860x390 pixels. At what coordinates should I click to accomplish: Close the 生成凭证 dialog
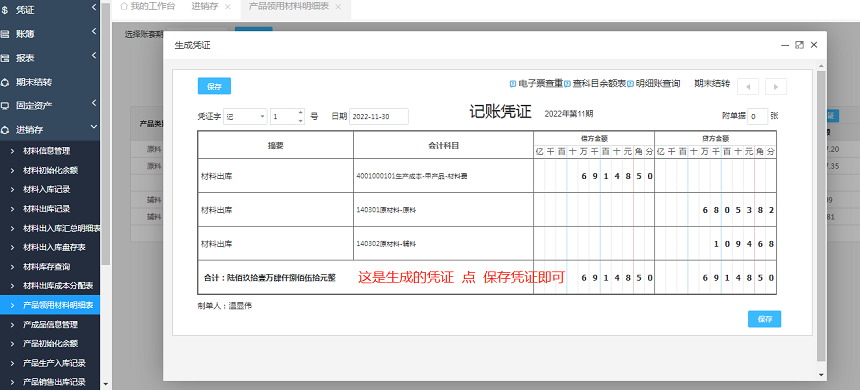[x=814, y=45]
